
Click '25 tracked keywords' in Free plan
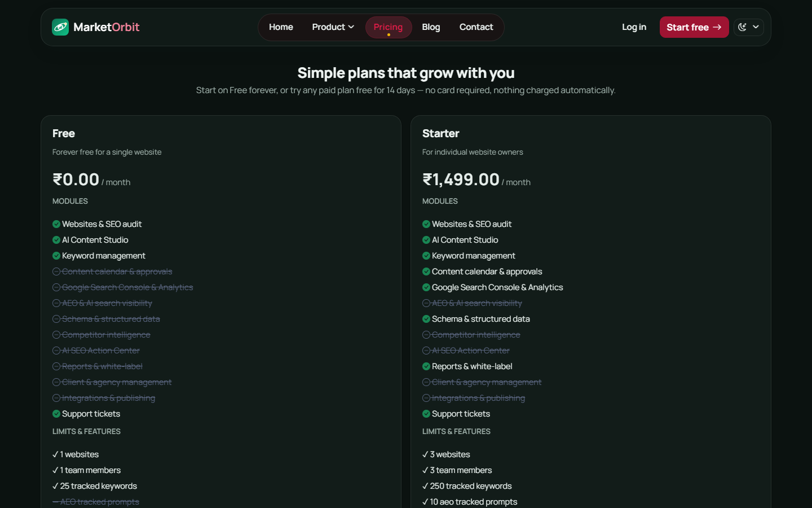pos(99,486)
